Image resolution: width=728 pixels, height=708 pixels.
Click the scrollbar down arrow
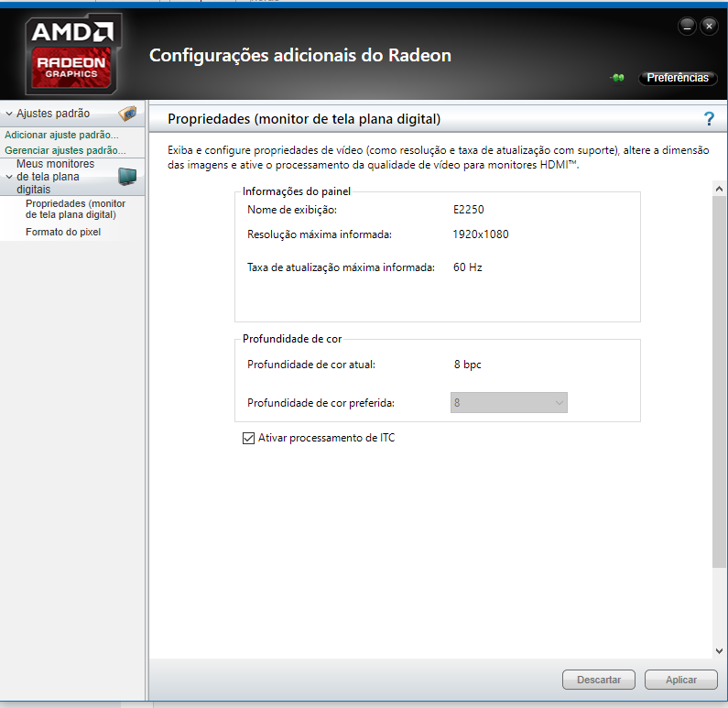point(719,651)
